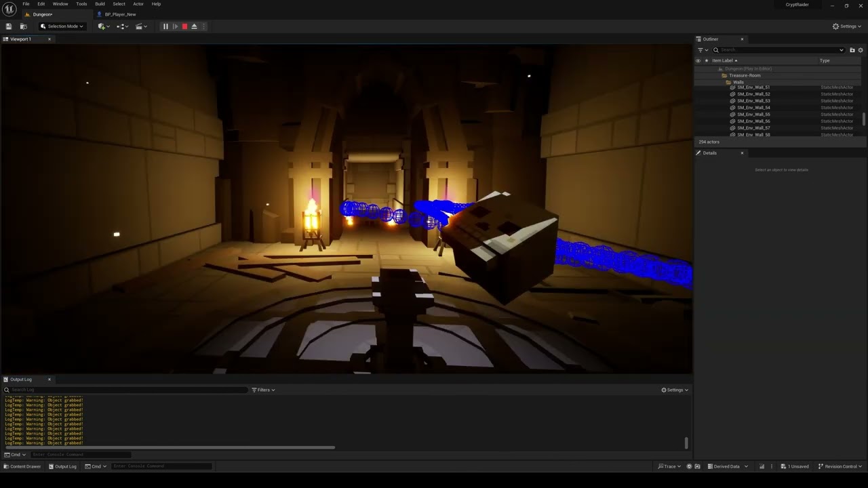The height and width of the screenshot is (488, 868).
Task: Open the Output Log from the status bar
Action: point(62,466)
